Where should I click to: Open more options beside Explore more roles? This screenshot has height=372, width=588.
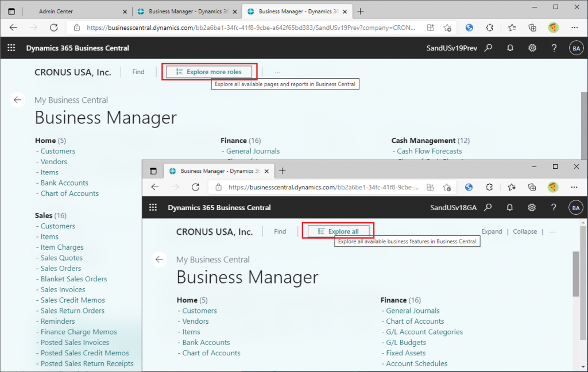point(277,72)
